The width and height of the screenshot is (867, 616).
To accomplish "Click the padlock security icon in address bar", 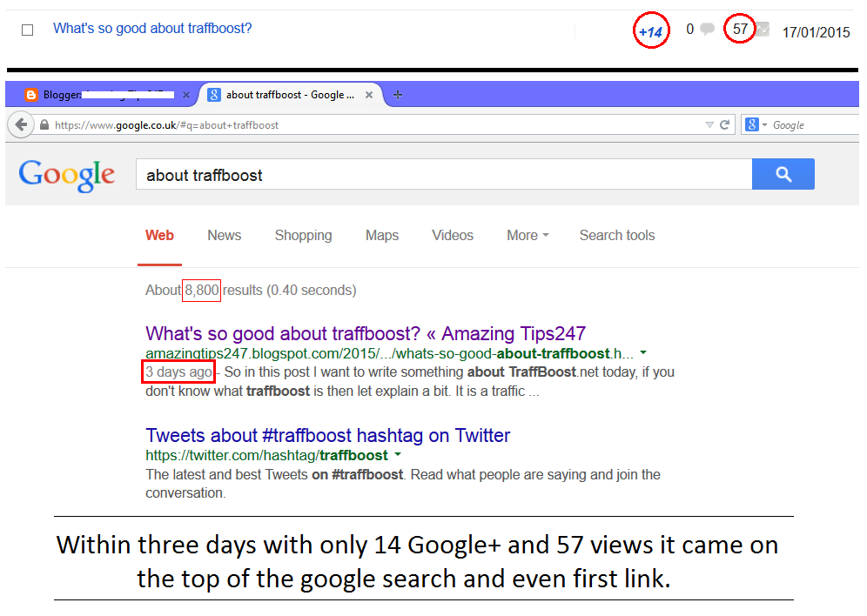I will point(44,125).
